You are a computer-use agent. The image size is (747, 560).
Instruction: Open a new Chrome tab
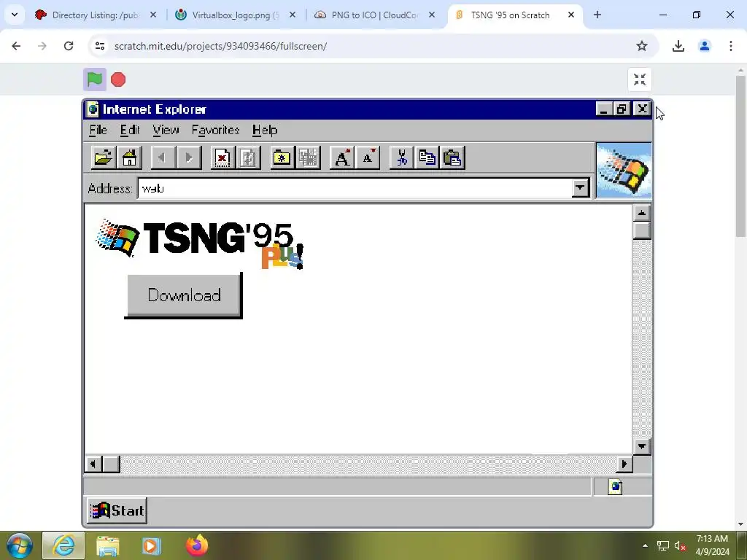(597, 15)
